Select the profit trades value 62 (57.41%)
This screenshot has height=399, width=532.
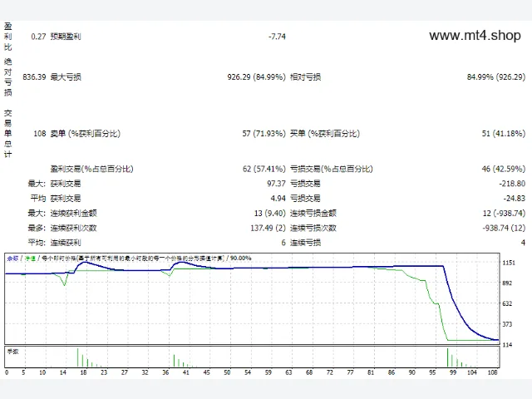(264, 169)
